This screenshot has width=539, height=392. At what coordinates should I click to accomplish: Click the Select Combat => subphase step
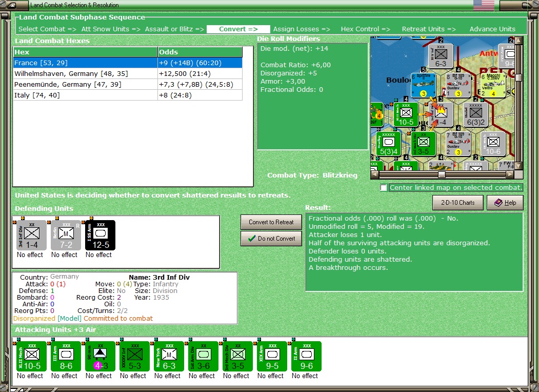tap(47, 29)
